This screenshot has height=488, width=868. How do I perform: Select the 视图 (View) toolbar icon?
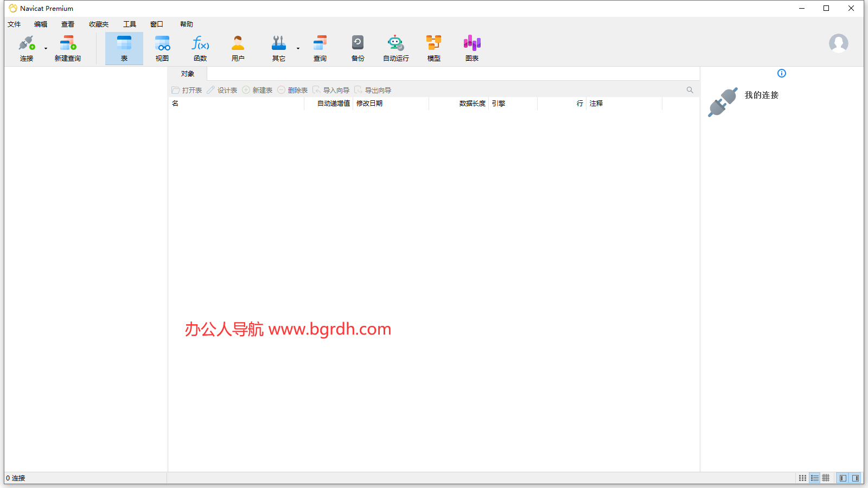[x=162, y=48]
